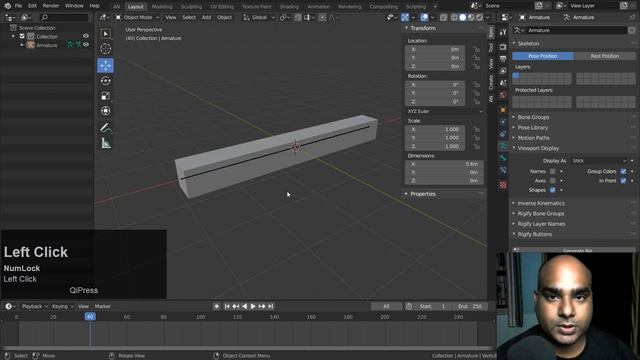Click the Scale X value field
Viewport: 640px width, 360px height.
point(435,129)
